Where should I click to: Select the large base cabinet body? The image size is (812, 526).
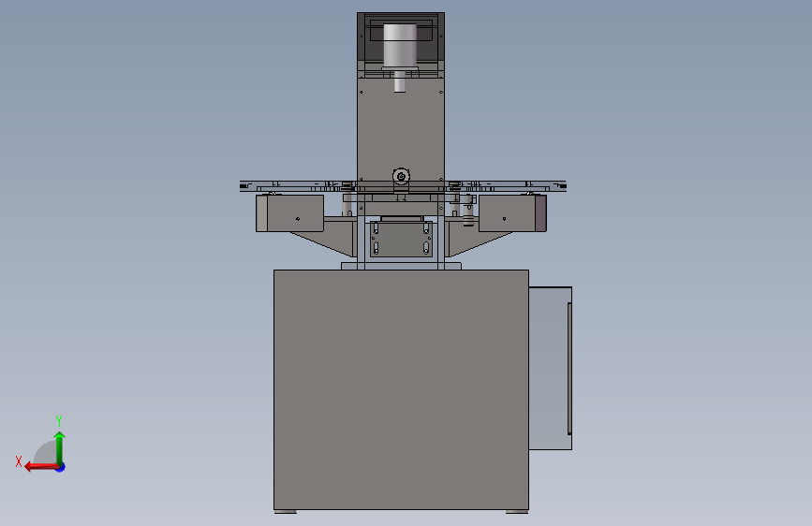point(401,389)
